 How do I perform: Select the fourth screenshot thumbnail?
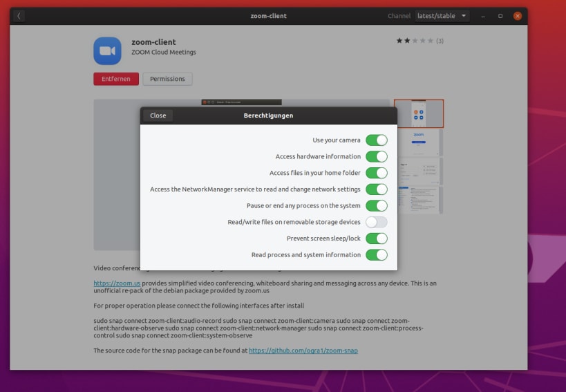pyautogui.click(x=419, y=200)
